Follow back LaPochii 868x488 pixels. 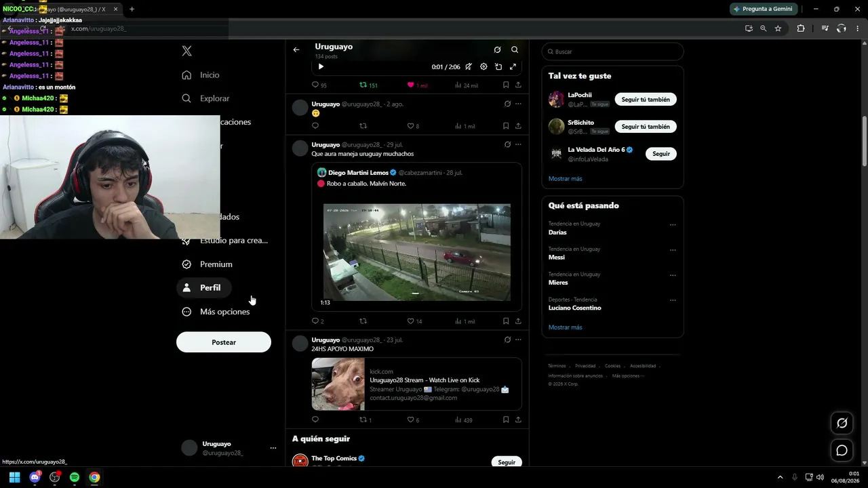646,100
